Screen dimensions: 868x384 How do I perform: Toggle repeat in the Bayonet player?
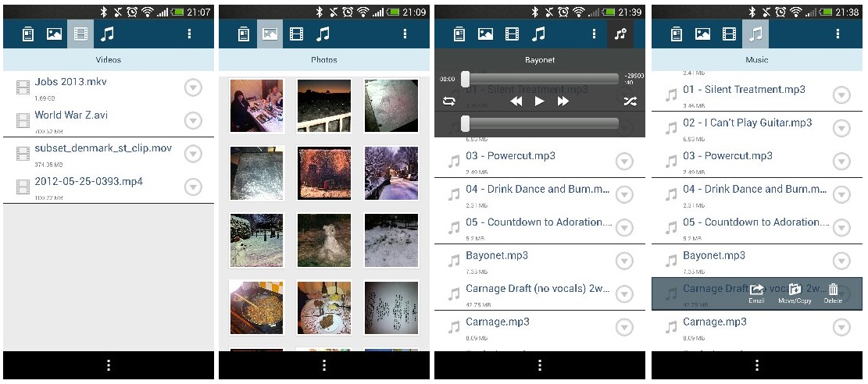click(449, 101)
